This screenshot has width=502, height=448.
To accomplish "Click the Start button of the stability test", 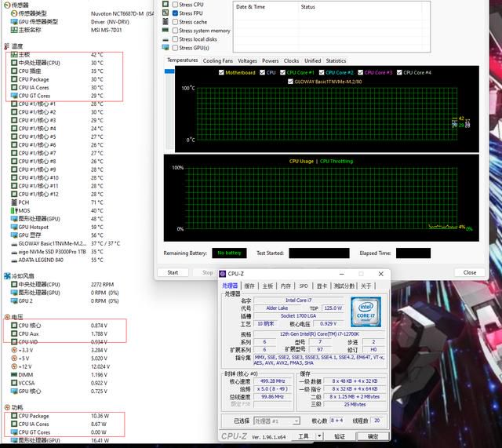I will (x=173, y=272).
